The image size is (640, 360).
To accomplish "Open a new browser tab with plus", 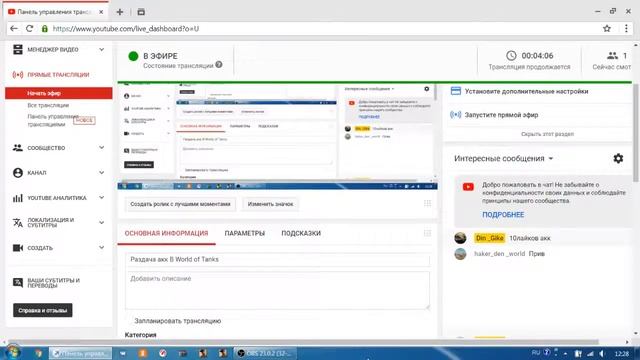I will (x=120, y=12).
